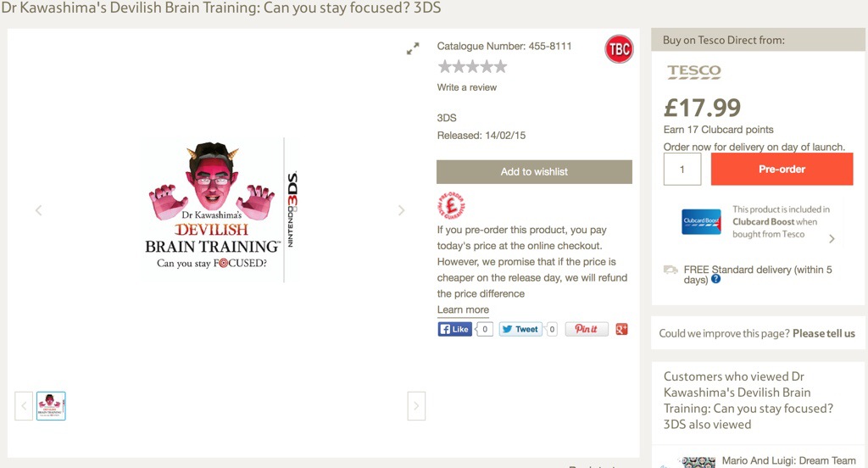The width and height of the screenshot is (868, 468).
Task: Focus the quantity input field
Action: click(x=682, y=169)
